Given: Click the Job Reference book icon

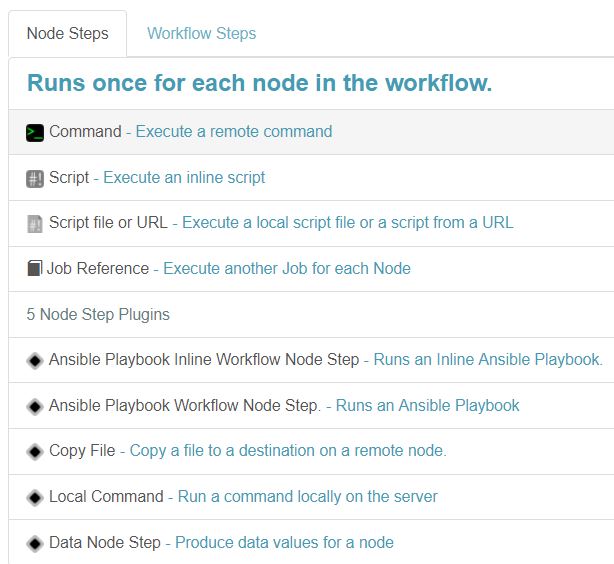Looking at the screenshot, I should pyautogui.click(x=34, y=269).
